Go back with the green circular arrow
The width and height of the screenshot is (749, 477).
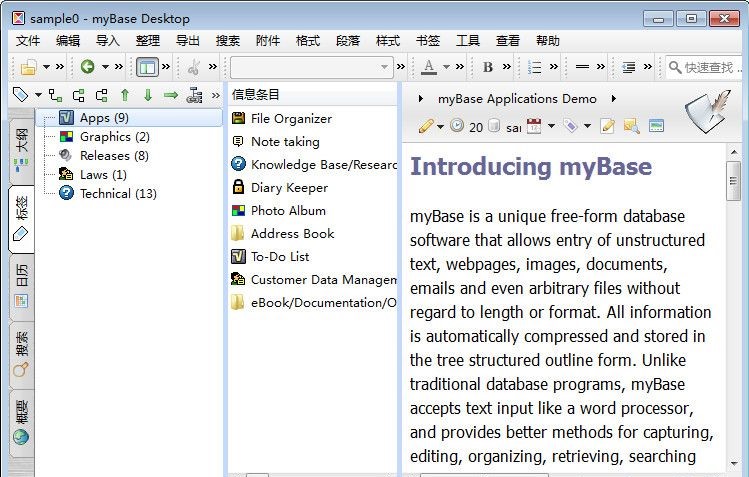click(x=87, y=67)
